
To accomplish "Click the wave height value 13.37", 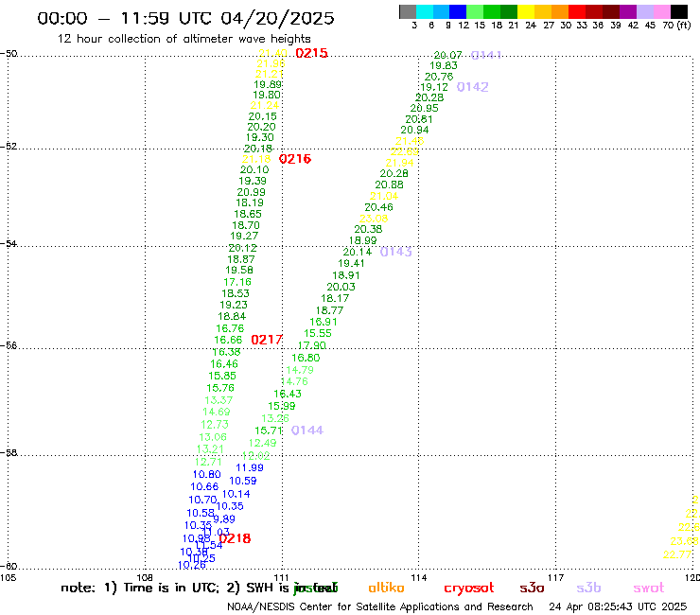I will (x=219, y=400).
